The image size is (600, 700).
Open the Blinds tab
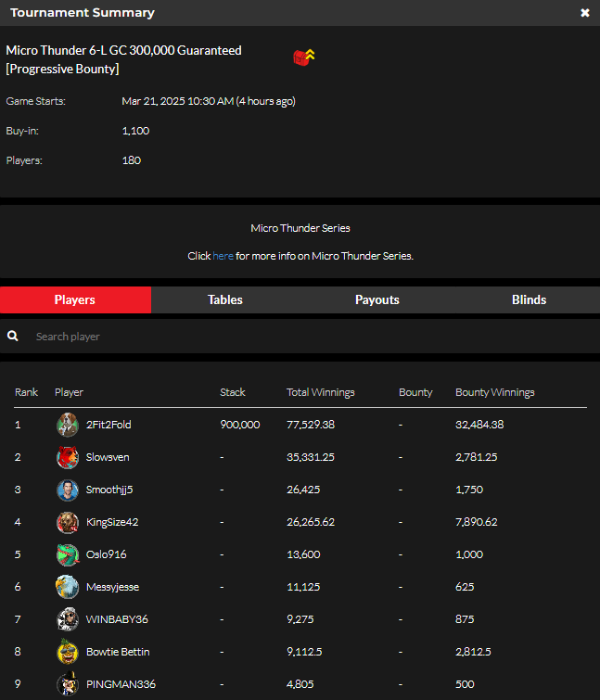pyautogui.click(x=529, y=300)
